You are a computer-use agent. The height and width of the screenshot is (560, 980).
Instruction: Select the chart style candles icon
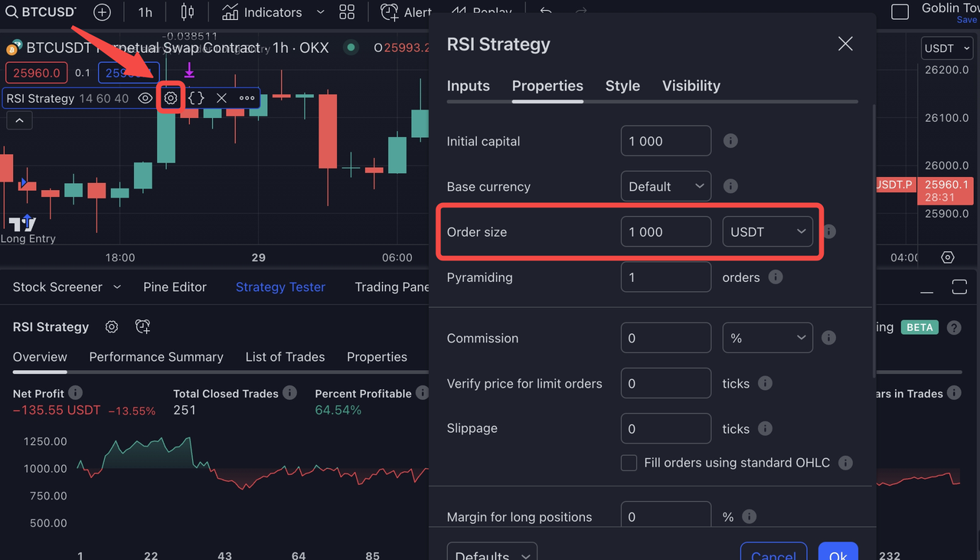coord(187,11)
